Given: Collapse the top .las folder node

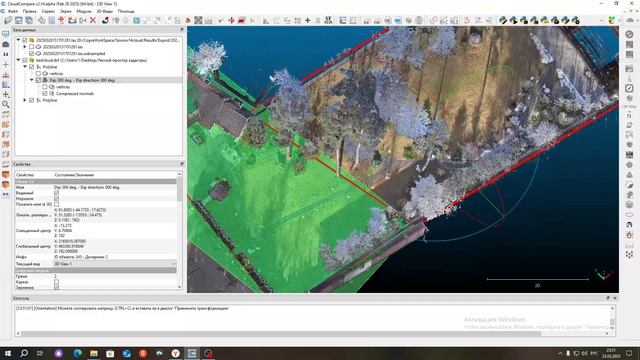Looking at the screenshot, I should pyautogui.click(x=18, y=40).
